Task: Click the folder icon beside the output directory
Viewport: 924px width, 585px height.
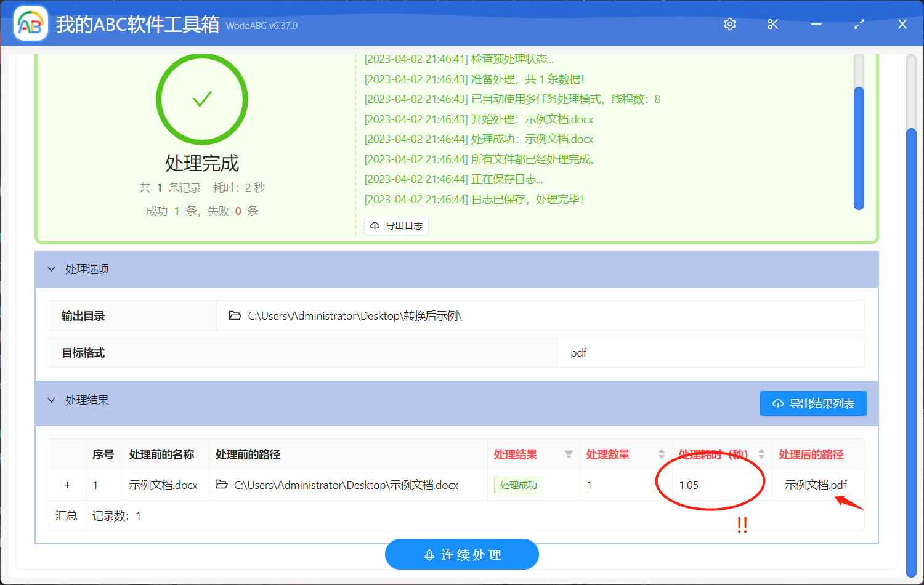Action: coord(235,315)
